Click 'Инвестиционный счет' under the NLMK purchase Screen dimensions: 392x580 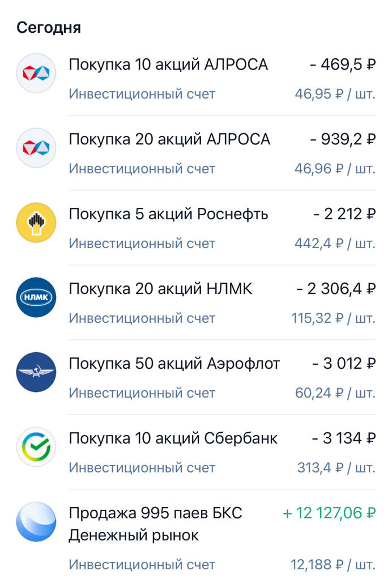pos(142,318)
